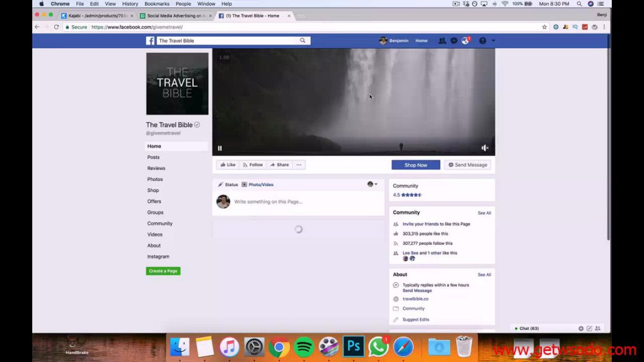Open Benjamin profile link in header

pos(394,41)
